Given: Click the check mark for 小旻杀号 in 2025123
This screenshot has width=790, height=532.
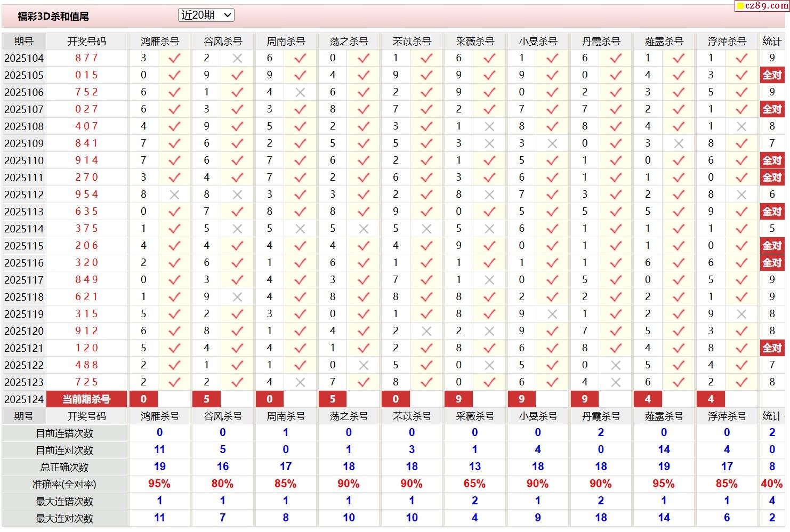Looking at the screenshot, I should 552,382.
